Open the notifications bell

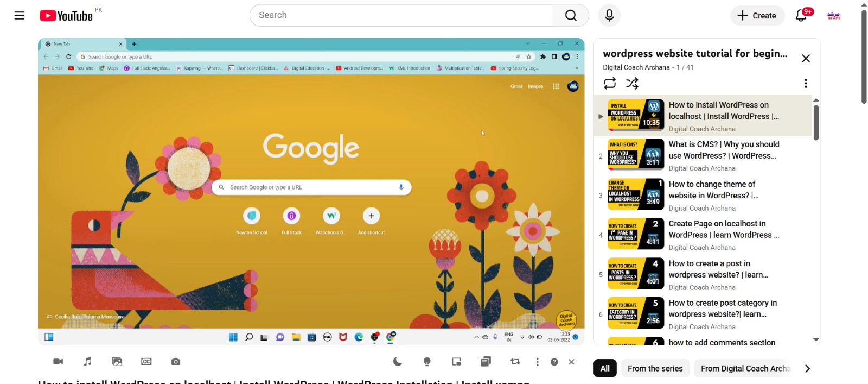(802, 15)
